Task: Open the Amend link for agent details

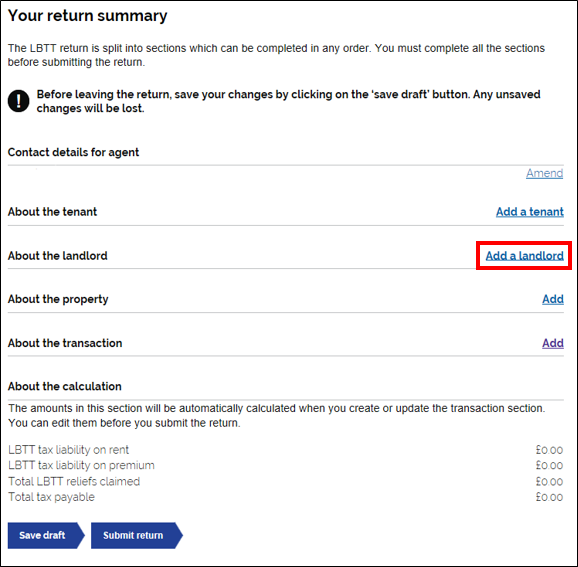Action: click(x=544, y=173)
